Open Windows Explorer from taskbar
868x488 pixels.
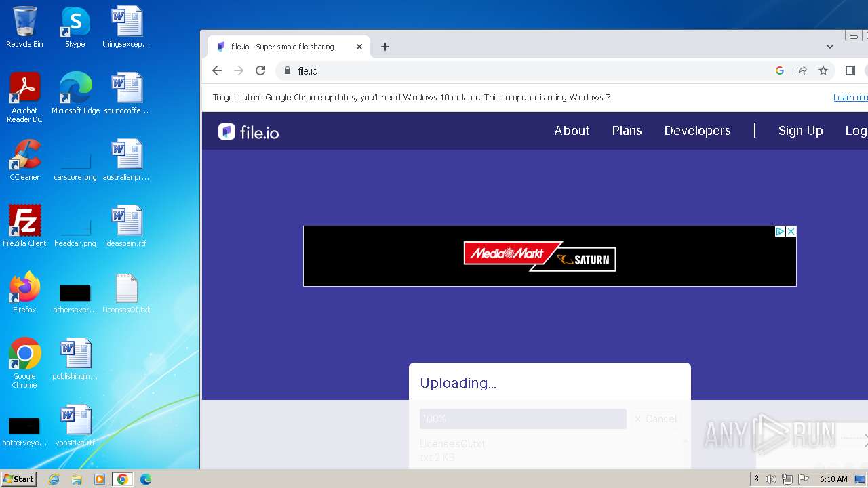coord(77,479)
